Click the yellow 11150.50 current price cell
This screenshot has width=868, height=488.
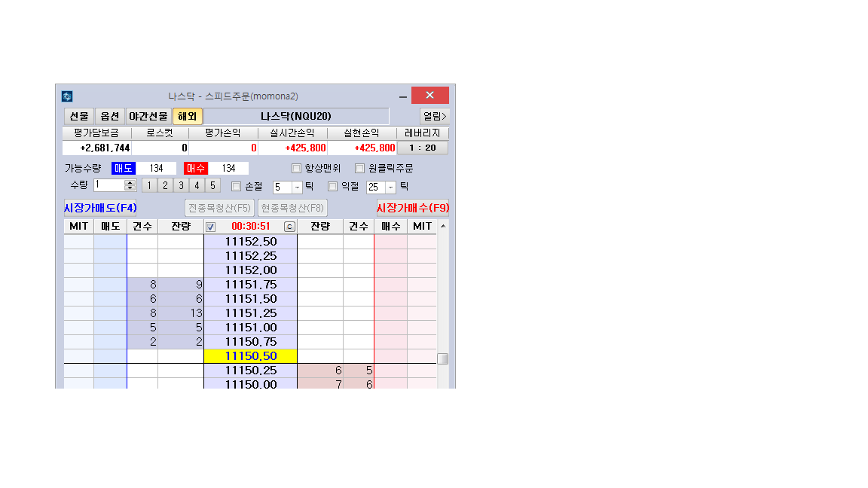click(250, 356)
